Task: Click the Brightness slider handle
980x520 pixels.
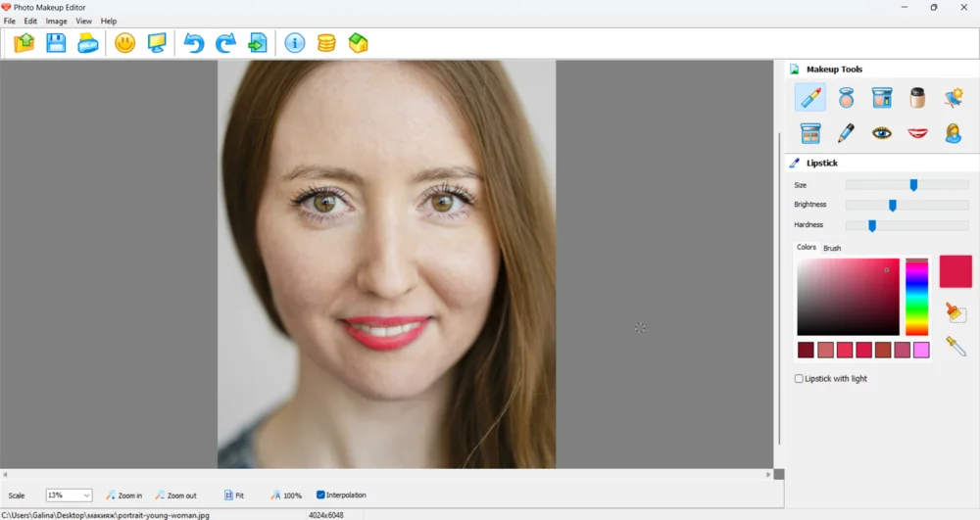Action: point(893,206)
